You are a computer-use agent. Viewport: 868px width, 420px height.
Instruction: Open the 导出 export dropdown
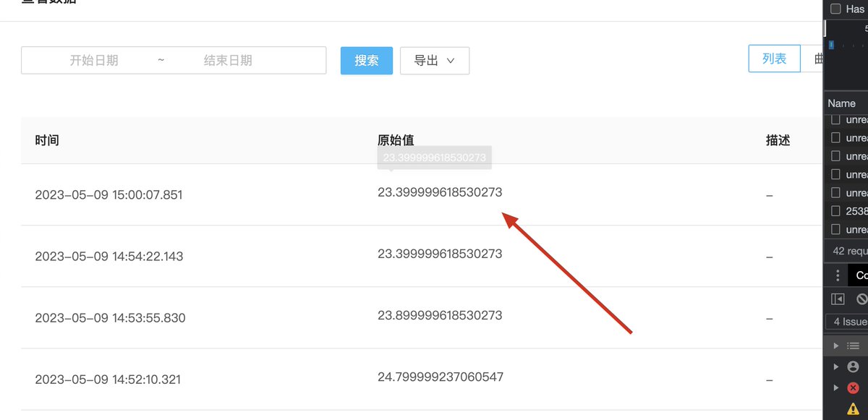[x=435, y=61]
